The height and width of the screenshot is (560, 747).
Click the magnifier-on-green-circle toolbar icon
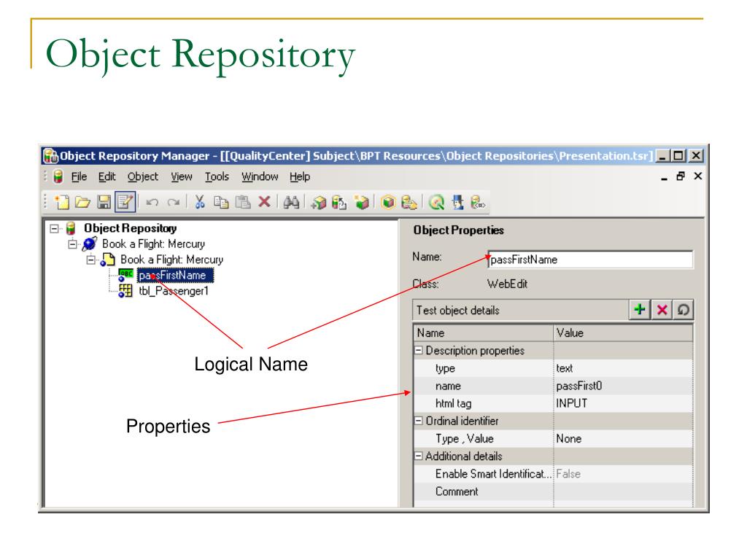click(x=436, y=203)
